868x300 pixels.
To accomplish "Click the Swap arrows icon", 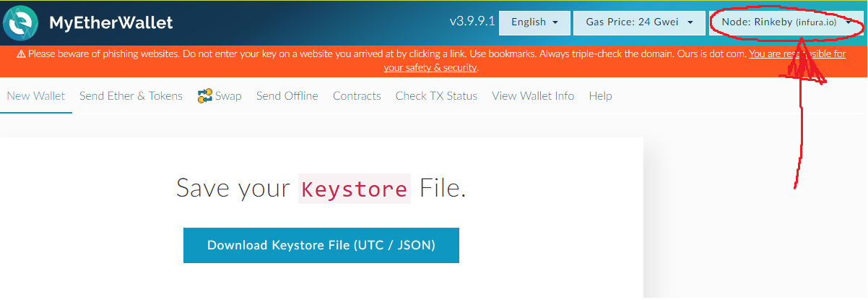I will point(204,96).
